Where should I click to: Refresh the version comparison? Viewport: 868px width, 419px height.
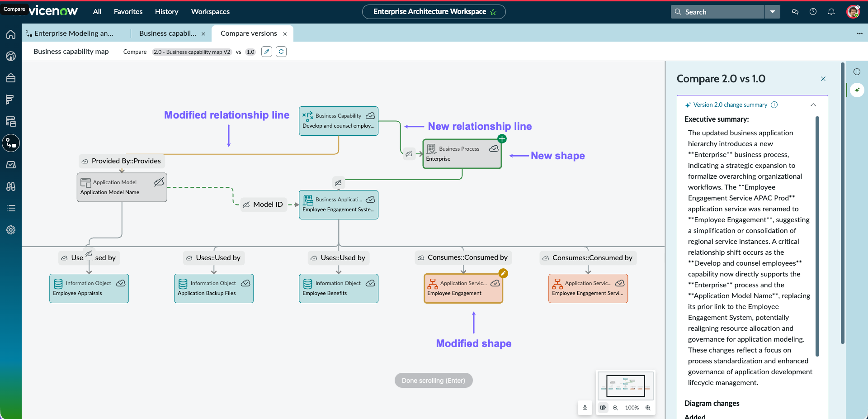point(281,52)
